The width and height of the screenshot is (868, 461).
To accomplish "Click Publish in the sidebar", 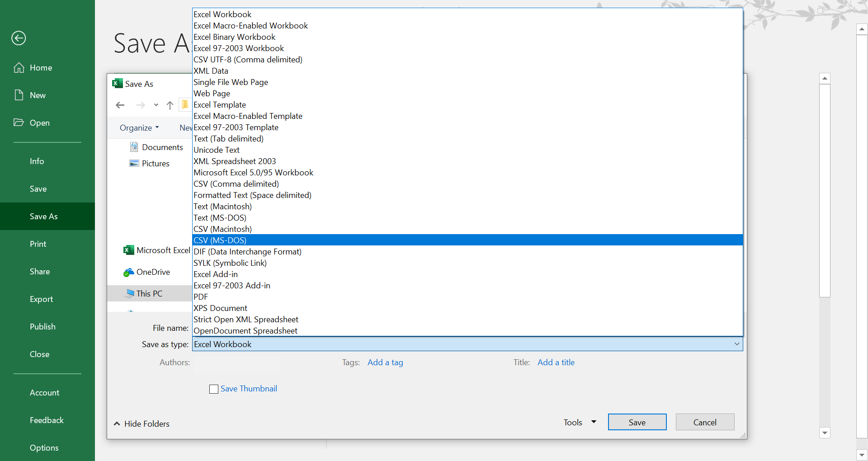I will click(47, 327).
